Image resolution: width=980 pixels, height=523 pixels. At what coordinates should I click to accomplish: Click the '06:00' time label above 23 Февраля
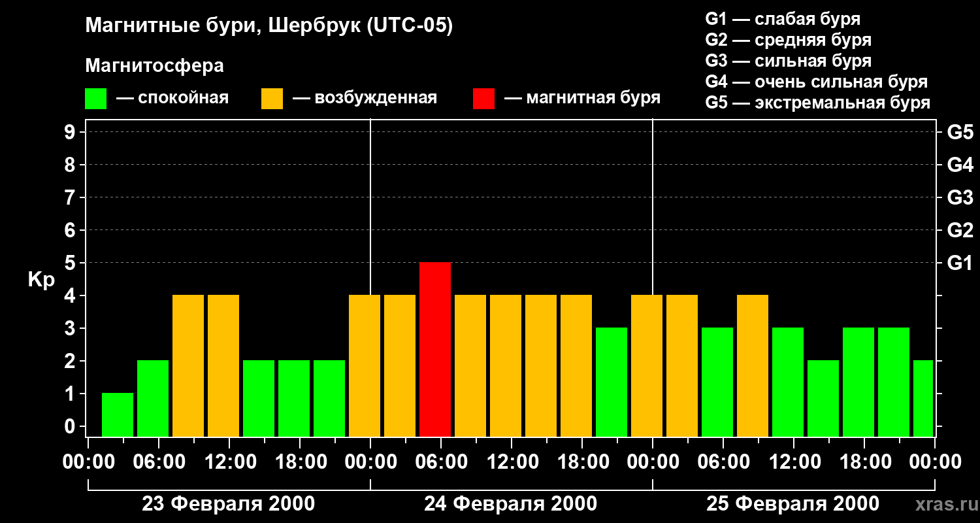(x=159, y=462)
